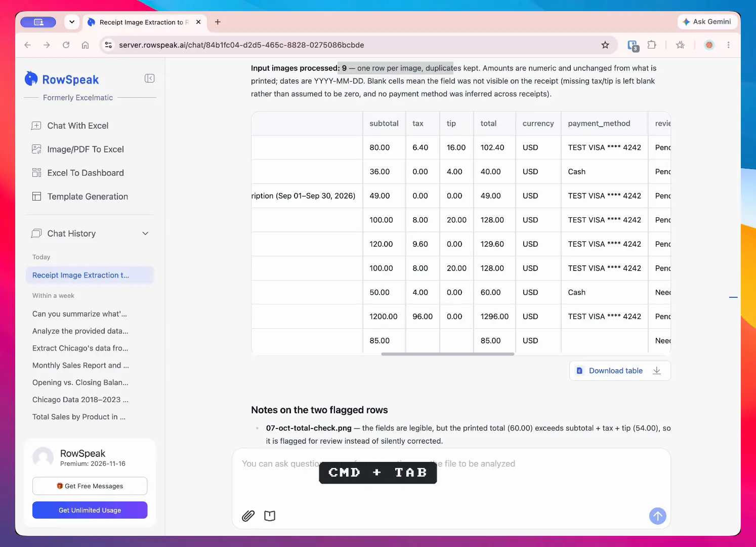Click the table's horizontal scrollbar
Image resolution: width=756 pixels, height=547 pixels.
(448, 354)
